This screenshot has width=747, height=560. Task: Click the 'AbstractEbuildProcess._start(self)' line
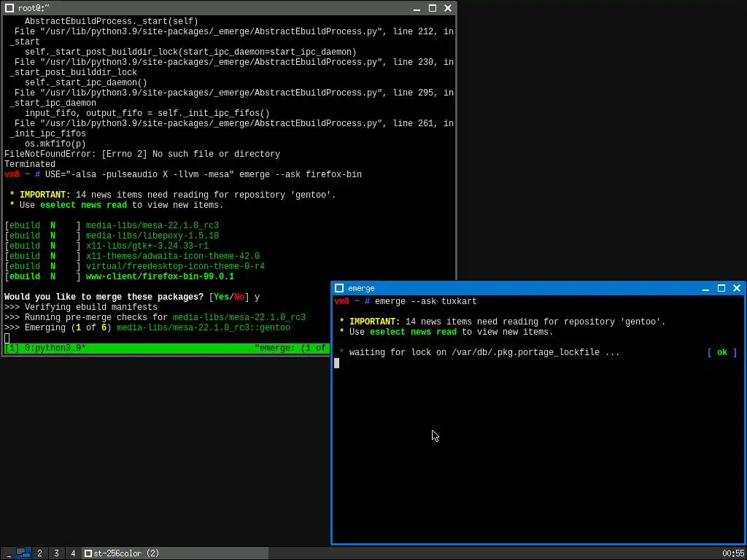tap(111, 21)
